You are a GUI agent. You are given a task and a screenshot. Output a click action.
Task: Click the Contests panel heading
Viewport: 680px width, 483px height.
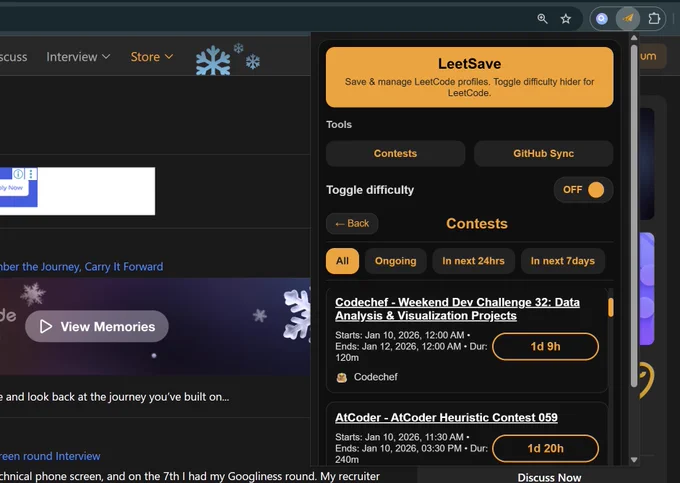[477, 224]
